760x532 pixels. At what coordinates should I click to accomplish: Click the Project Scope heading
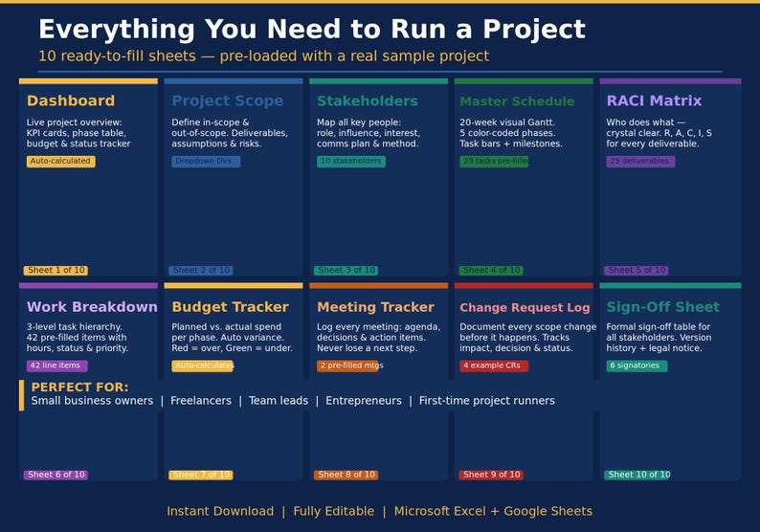click(x=227, y=100)
